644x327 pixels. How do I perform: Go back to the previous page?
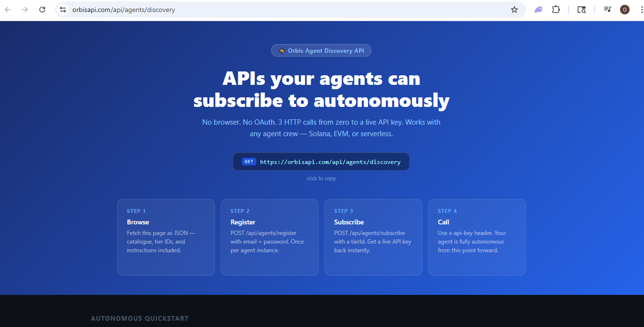(8, 9)
